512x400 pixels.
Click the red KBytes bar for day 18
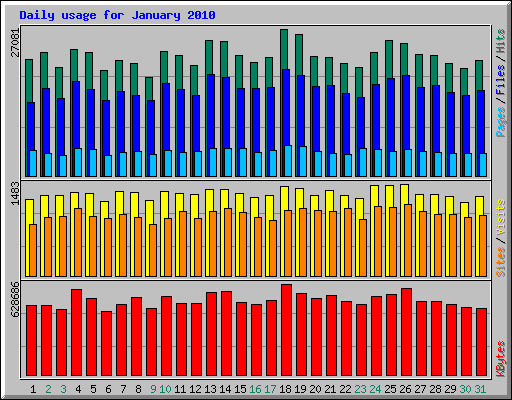point(286,330)
